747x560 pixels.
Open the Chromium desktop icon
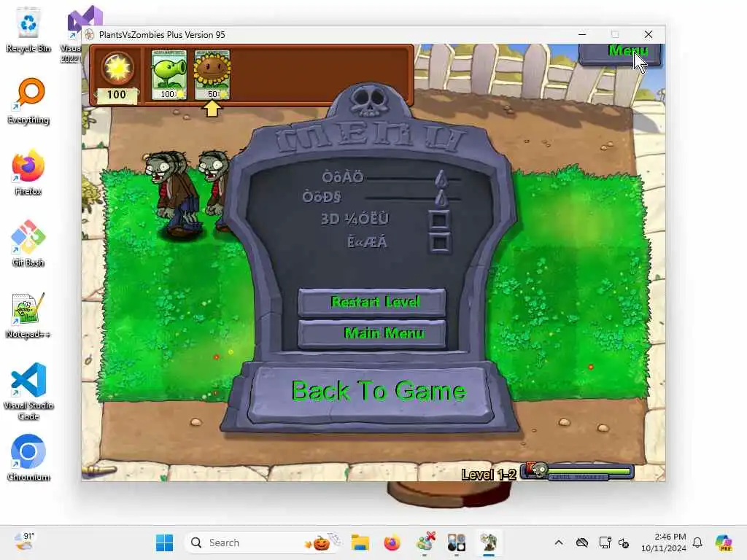point(28,458)
